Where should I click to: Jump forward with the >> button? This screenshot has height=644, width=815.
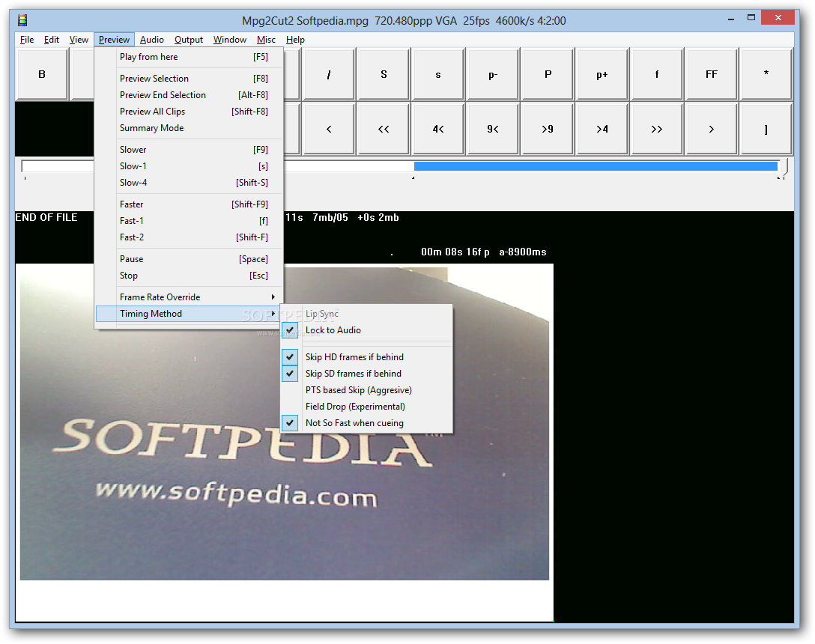[x=657, y=129]
